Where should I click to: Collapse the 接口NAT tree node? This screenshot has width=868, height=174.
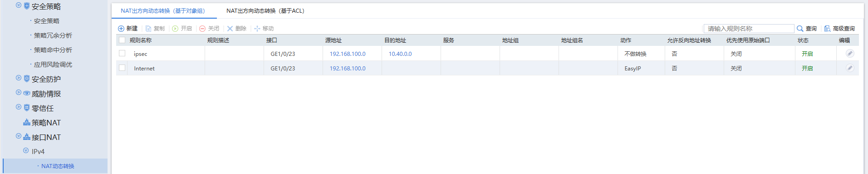click(19, 136)
